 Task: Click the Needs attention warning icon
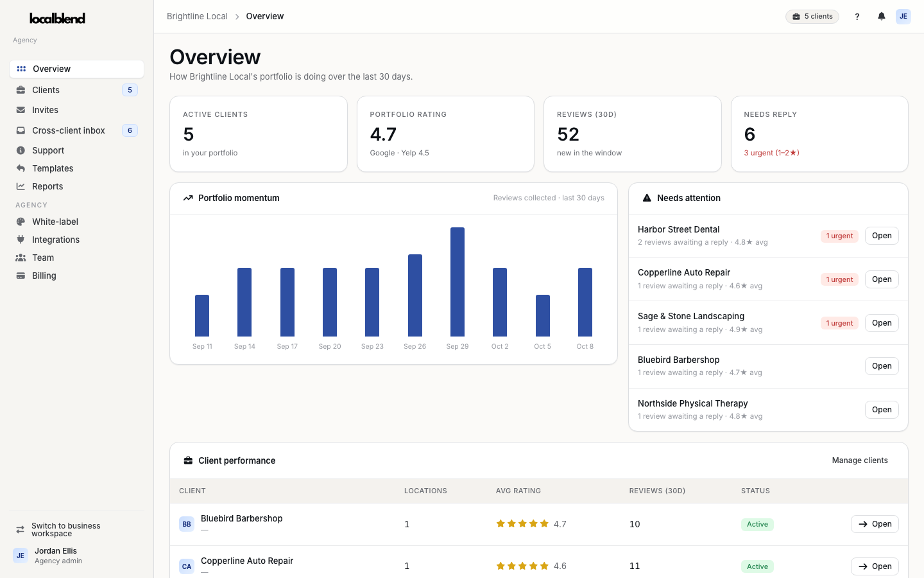point(647,198)
